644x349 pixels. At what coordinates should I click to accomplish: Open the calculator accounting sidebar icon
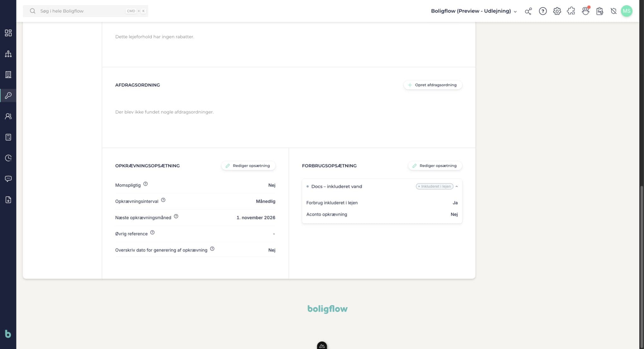point(8,137)
